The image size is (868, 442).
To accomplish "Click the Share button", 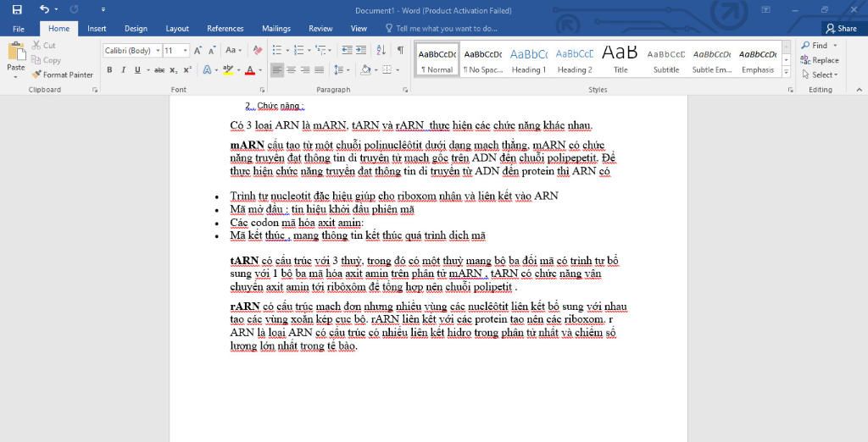I will click(x=841, y=29).
